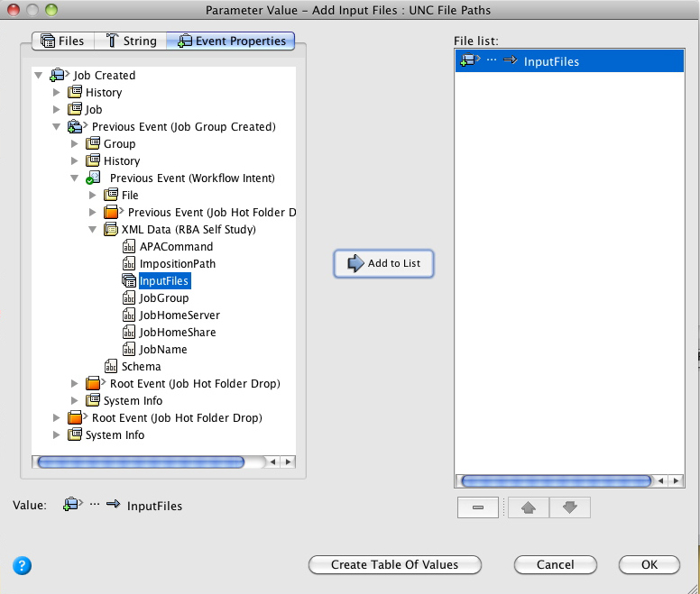Expand Previous Event (Job Hot Folder D…) node
Viewport: 700px width, 594px height.
coord(93,212)
